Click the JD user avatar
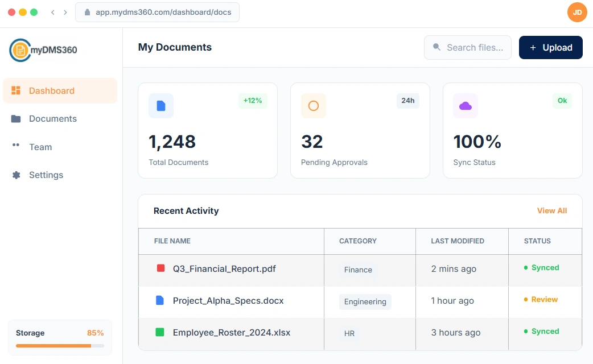Screen dimensions: 593x364 tap(576, 12)
